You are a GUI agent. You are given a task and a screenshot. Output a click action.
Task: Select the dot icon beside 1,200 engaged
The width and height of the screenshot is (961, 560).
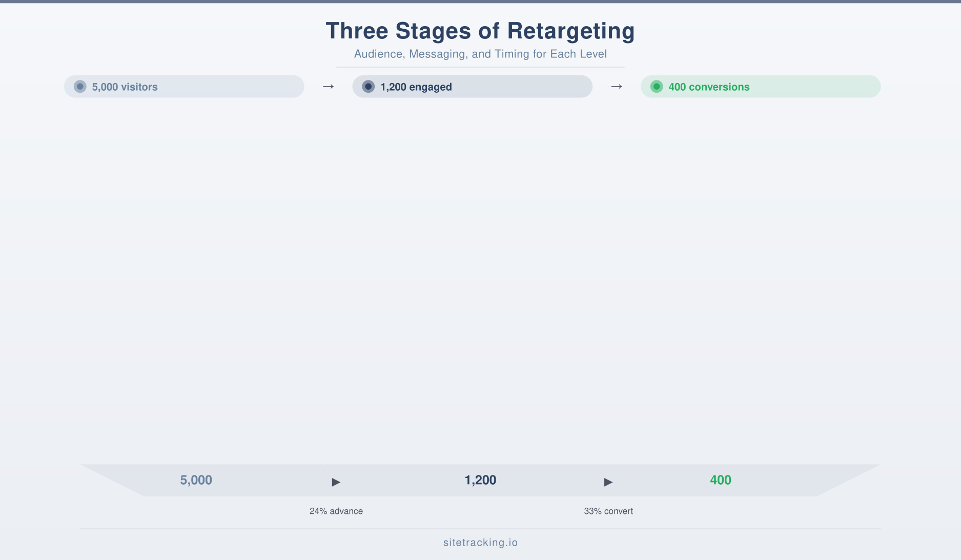click(367, 87)
